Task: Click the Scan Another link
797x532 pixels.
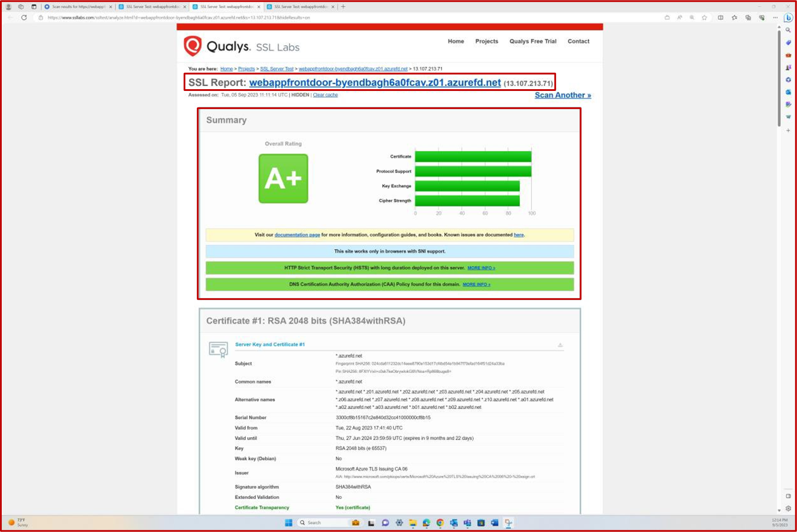Action: 562,95
